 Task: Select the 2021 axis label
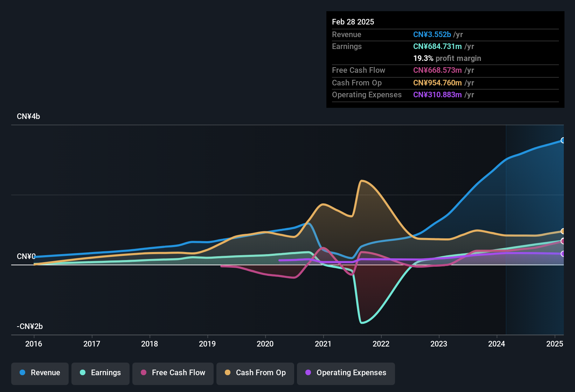pos(323,344)
